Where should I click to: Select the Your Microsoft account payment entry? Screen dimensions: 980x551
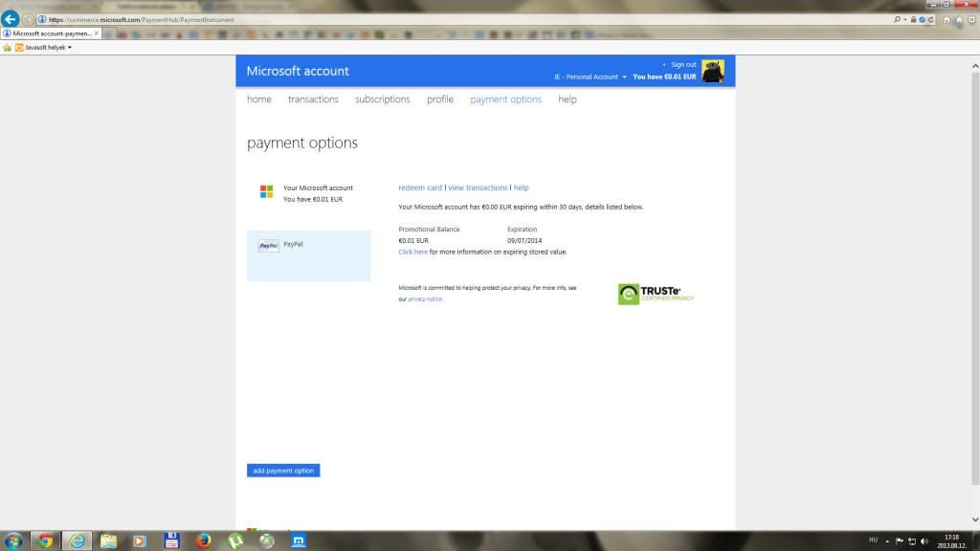pyautogui.click(x=309, y=193)
